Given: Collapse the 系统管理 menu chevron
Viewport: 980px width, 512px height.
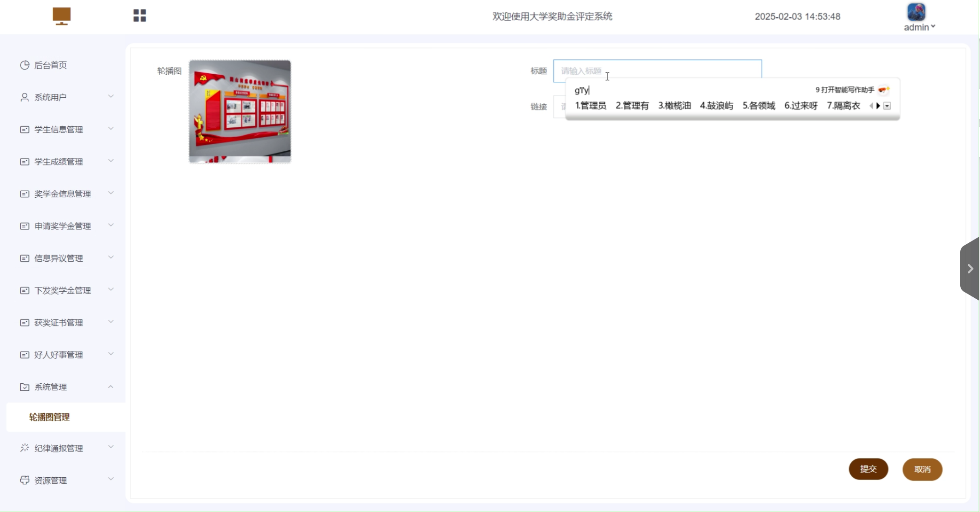Looking at the screenshot, I should (x=111, y=387).
